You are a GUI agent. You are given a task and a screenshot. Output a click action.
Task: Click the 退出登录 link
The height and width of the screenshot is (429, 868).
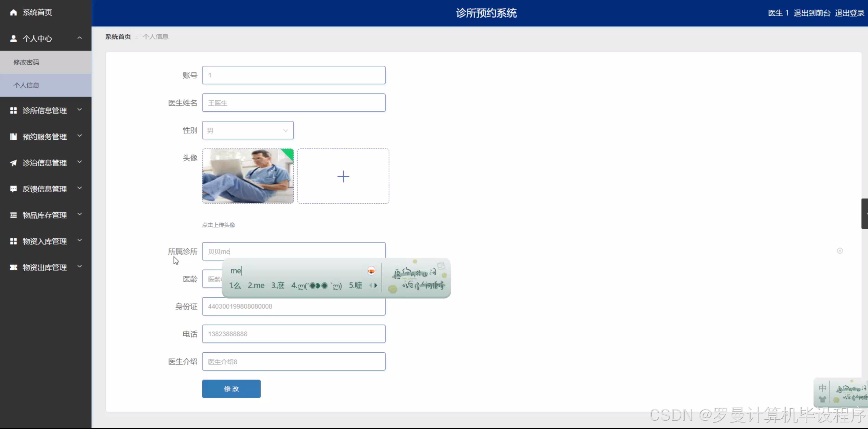point(849,13)
